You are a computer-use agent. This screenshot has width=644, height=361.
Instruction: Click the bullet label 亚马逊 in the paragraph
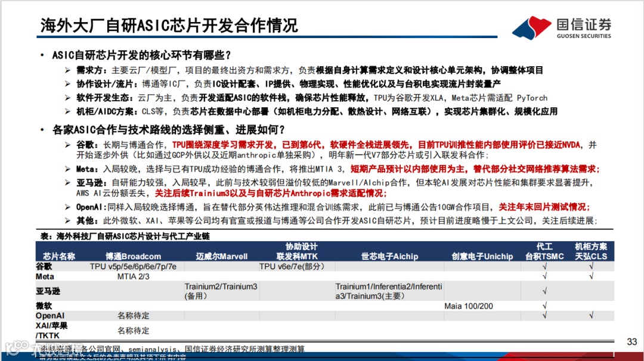tap(91, 182)
